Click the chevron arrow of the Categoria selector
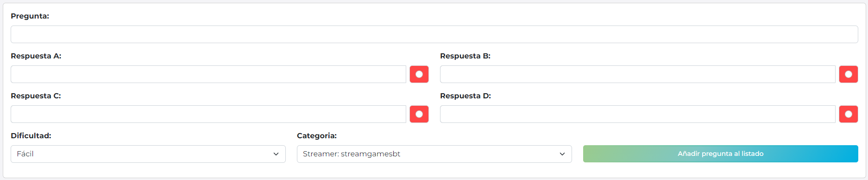The width and height of the screenshot is (868, 180). (562, 154)
